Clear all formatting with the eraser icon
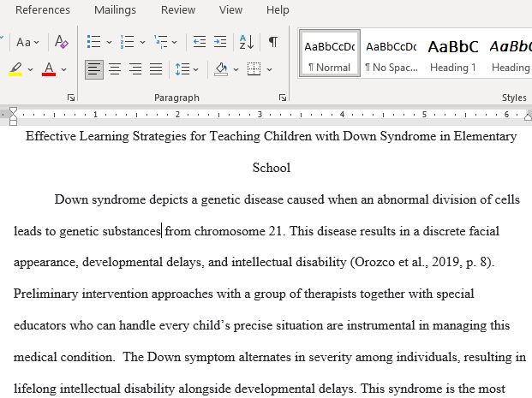Image resolution: width=532 pixels, height=398 pixels. coord(62,42)
